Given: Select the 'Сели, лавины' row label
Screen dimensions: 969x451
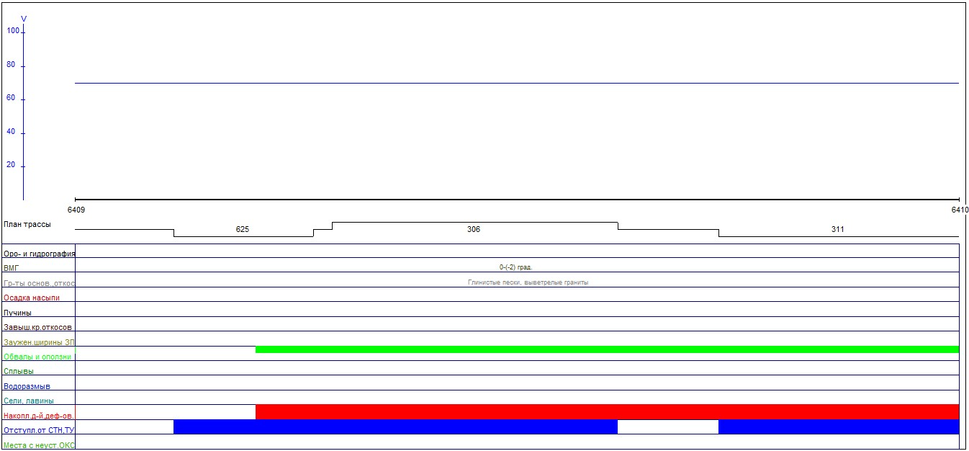Looking at the screenshot, I should point(28,401).
